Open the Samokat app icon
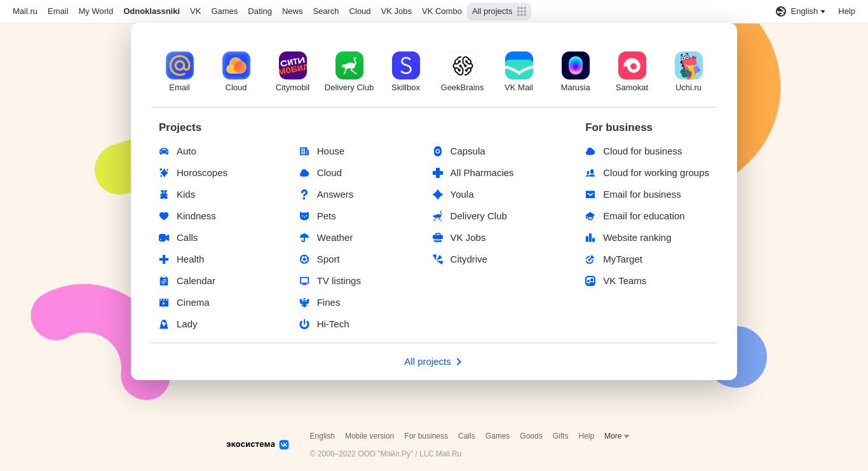Viewport: 868px width, 471px height. (x=632, y=65)
